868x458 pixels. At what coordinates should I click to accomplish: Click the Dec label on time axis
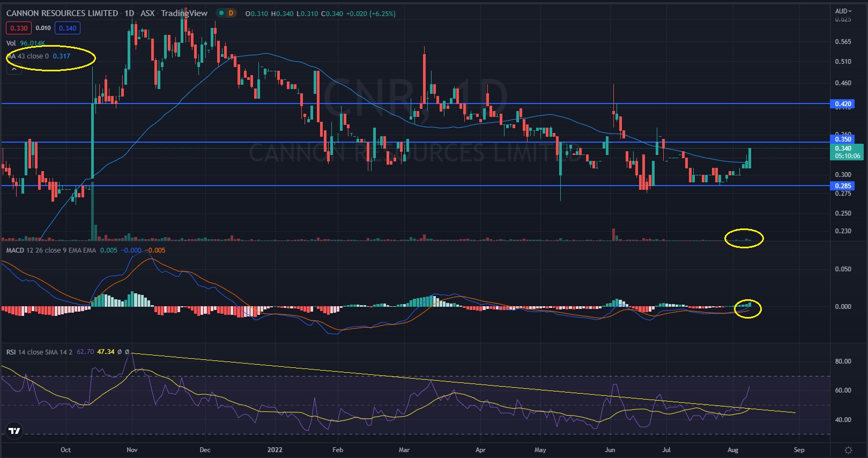click(205, 449)
